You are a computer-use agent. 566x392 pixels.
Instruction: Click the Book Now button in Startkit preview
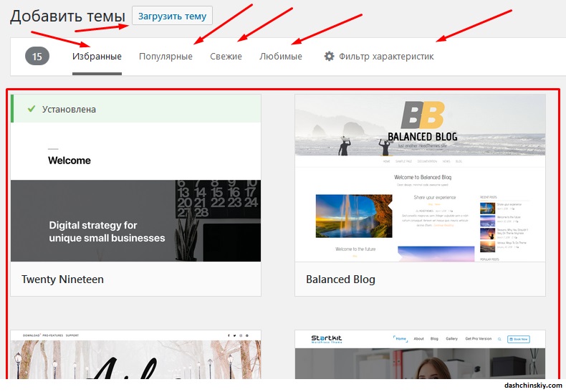coord(521,339)
